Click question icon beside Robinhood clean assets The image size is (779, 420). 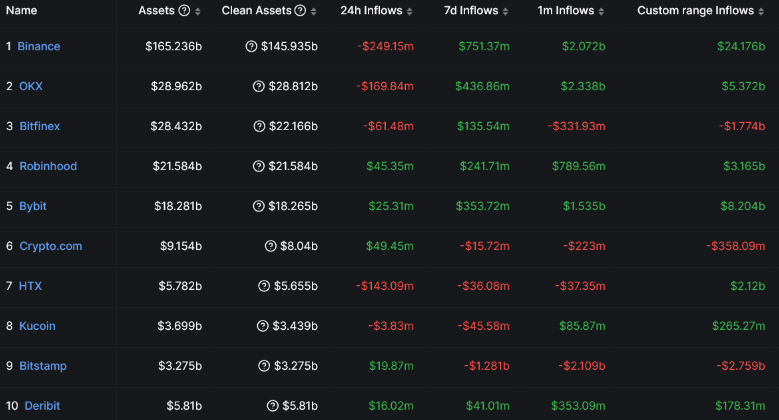[x=259, y=166]
